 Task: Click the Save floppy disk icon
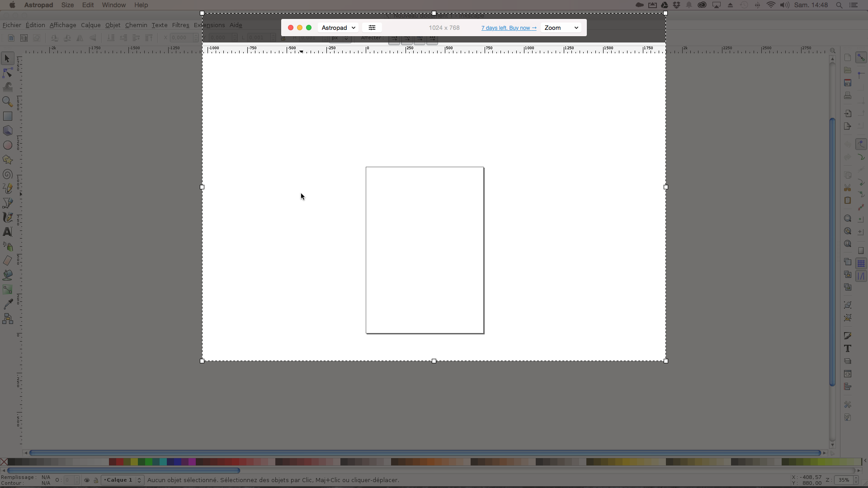click(848, 83)
